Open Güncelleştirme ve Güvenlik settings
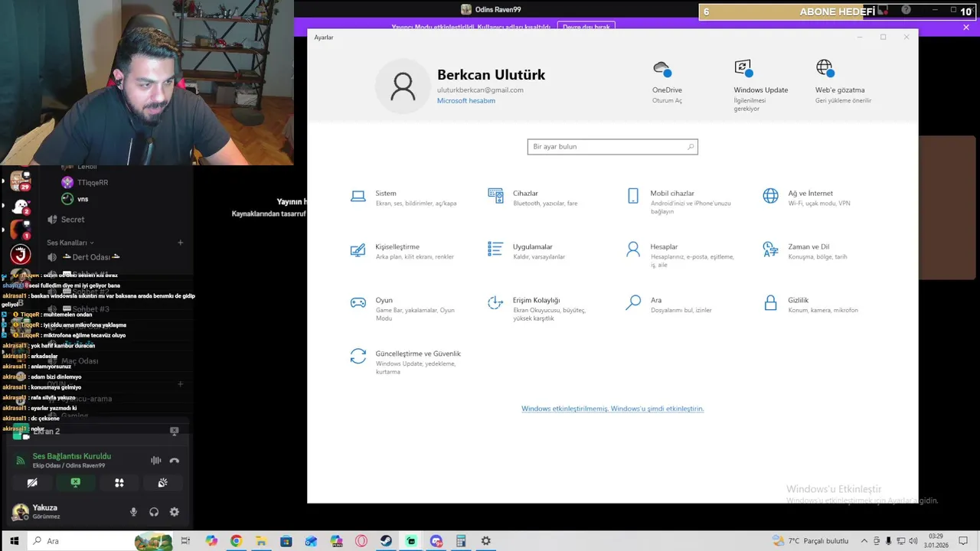This screenshot has height=551, width=980. (x=406, y=362)
